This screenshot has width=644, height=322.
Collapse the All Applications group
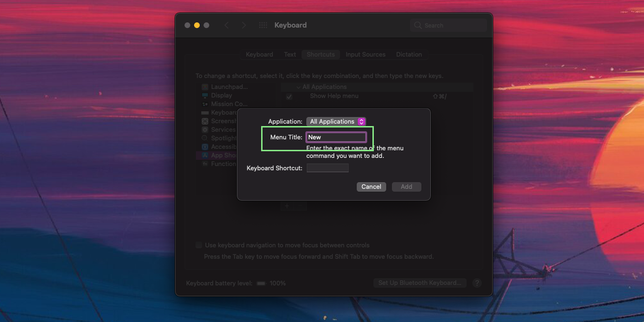coord(298,86)
